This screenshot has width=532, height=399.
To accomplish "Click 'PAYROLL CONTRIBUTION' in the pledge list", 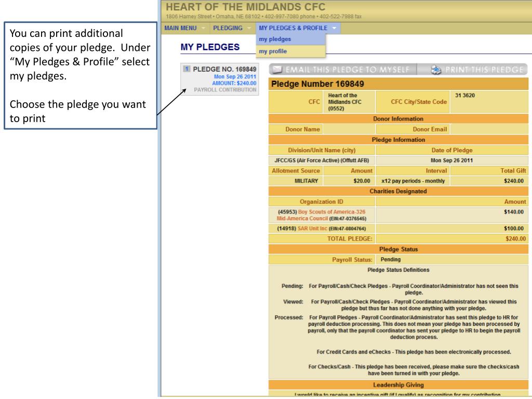I will point(225,90).
